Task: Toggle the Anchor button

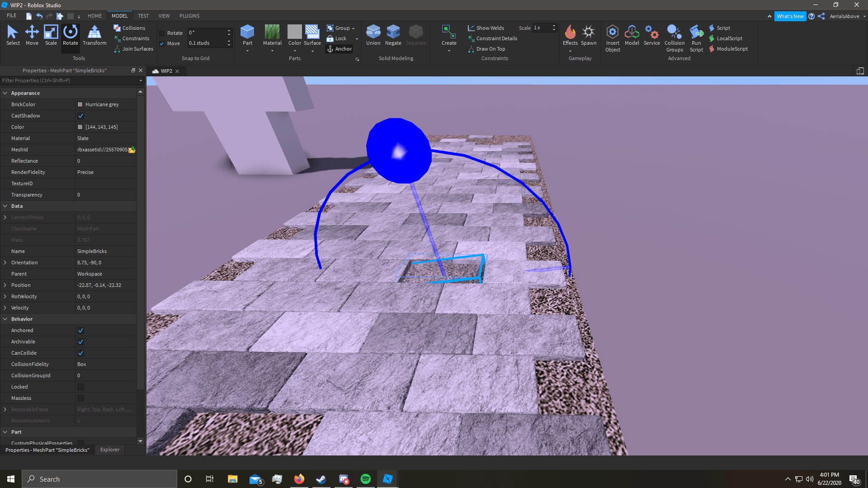Action: click(339, 49)
